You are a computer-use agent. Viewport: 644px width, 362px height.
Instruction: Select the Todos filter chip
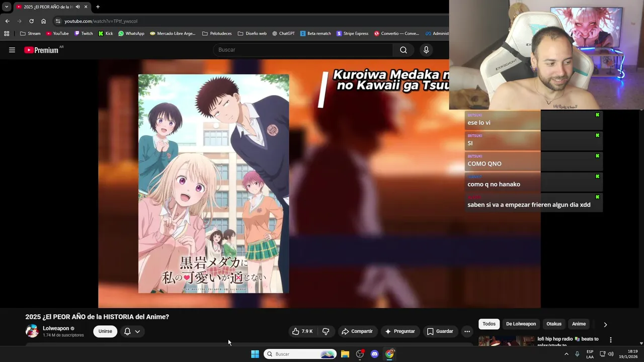489,324
